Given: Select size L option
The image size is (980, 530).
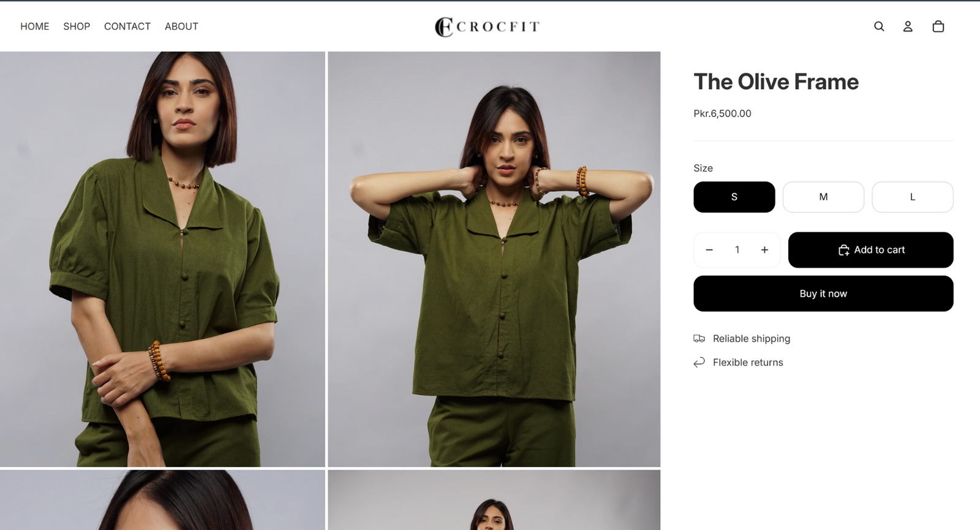Looking at the screenshot, I should [x=912, y=197].
